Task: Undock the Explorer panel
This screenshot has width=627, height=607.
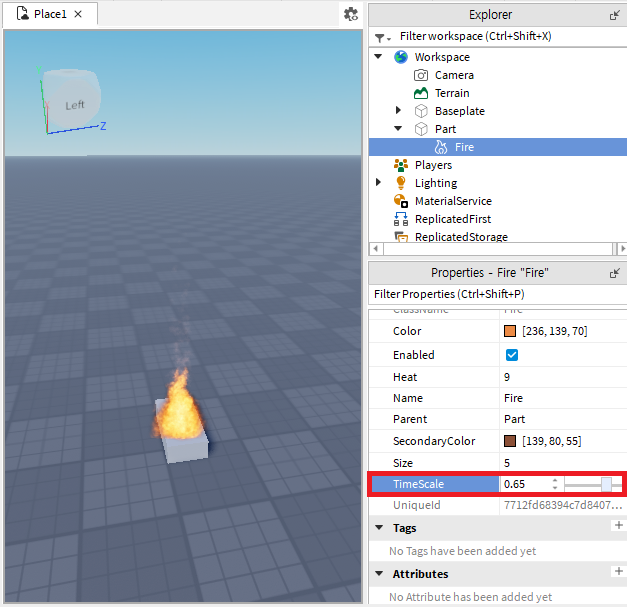Action: pos(615,15)
